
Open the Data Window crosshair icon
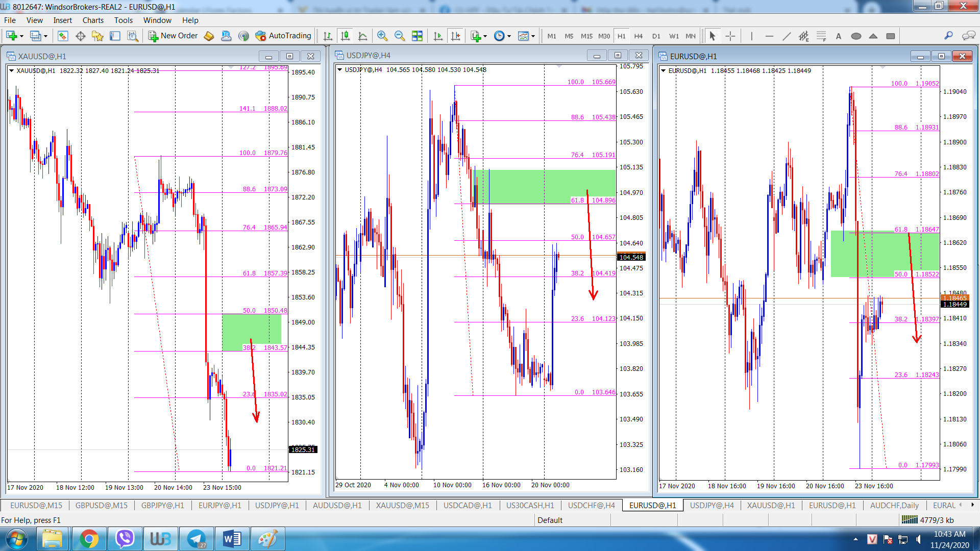coord(80,36)
